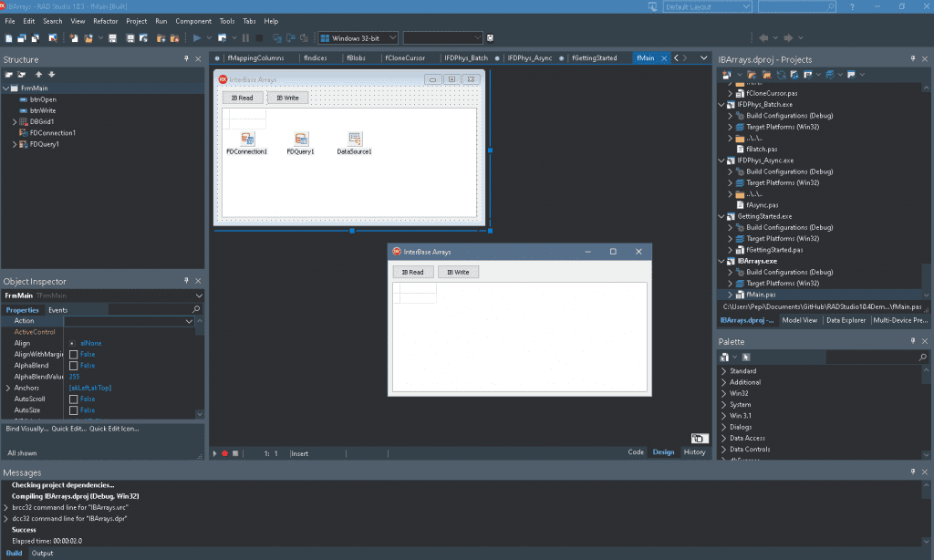Click the green Run arrow in toolbar
The width and height of the screenshot is (934, 560).
197,38
